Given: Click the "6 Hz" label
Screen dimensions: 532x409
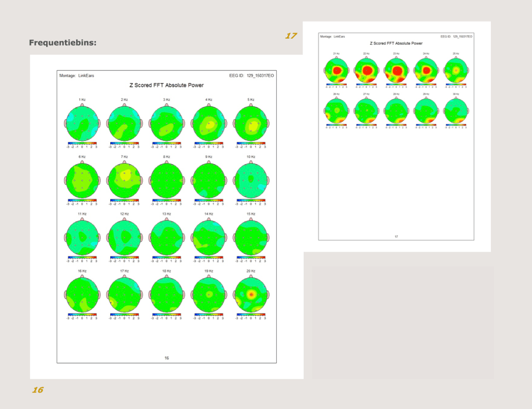Looking at the screenshot, I should point(82,157).
